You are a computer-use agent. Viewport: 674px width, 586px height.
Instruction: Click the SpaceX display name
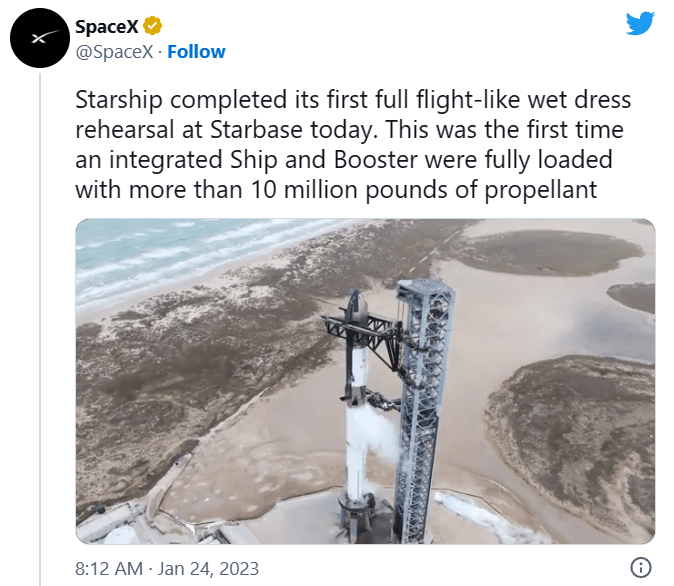[x=107, y=27]
